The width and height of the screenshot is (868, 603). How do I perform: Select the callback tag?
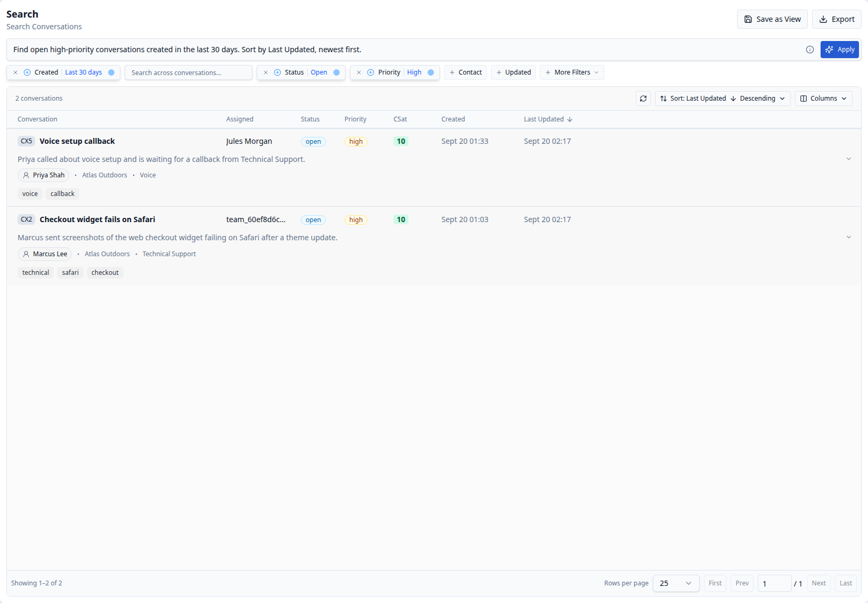62,194
